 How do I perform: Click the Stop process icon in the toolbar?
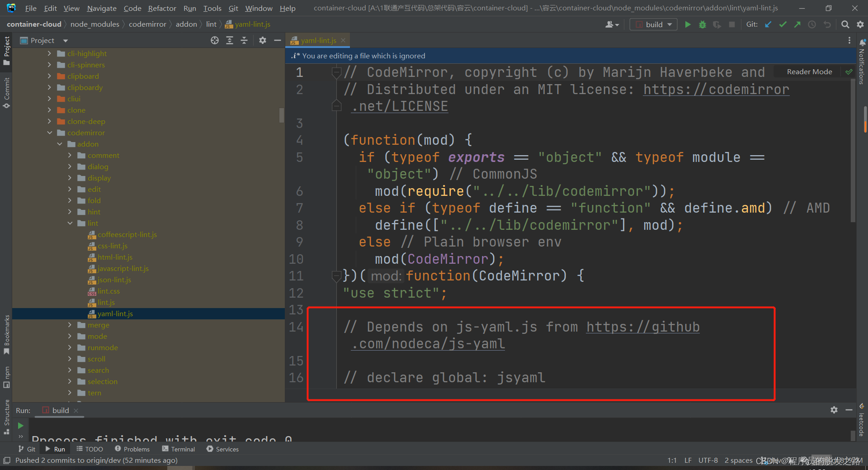click(x=731, y=24)
